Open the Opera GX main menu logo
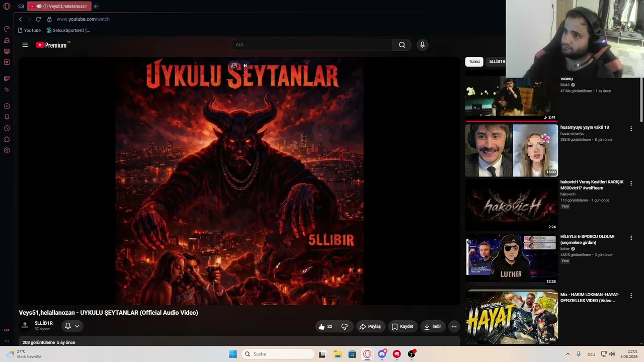Image resolution: width=644 pixels, height=362 pixels. point(7,7)
